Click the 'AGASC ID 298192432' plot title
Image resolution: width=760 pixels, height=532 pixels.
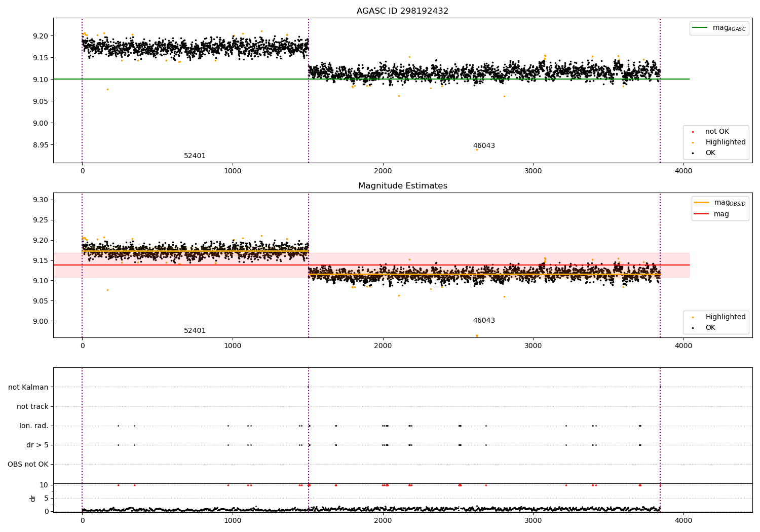pyautogui.click(x=402, y=11)
